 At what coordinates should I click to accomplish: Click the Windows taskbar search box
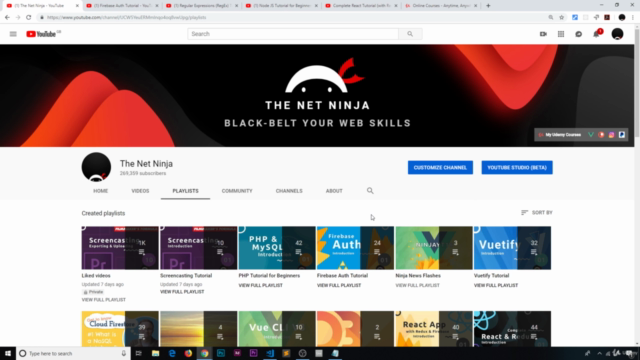(x=73, y=353)
